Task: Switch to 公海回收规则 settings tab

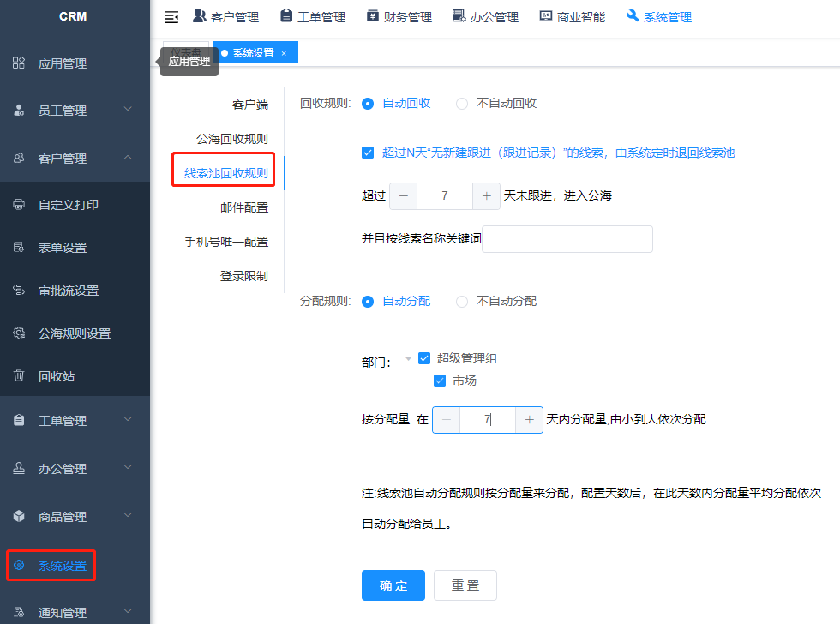Action: 231,139
